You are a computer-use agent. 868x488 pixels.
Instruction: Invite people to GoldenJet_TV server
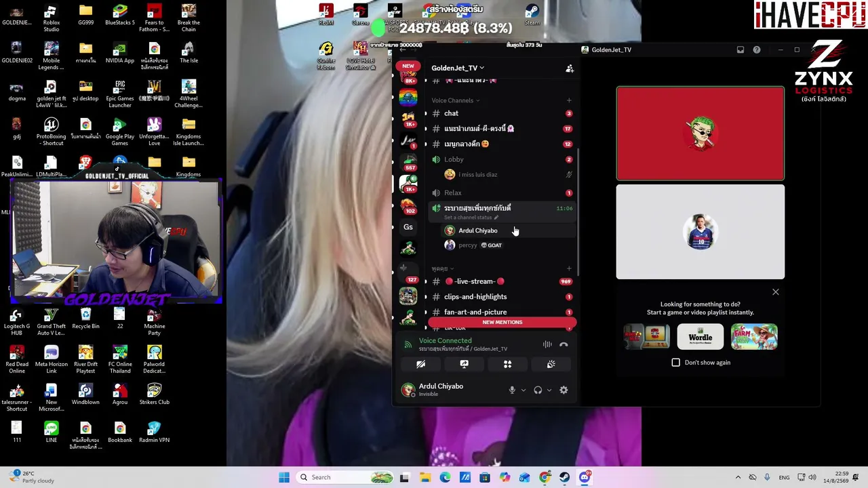pyautogui.click(x=570, y=68)
